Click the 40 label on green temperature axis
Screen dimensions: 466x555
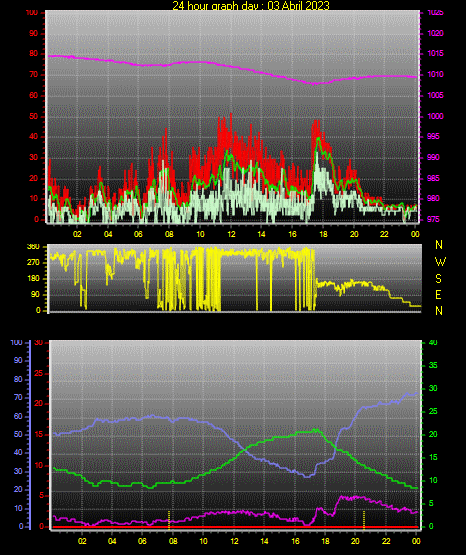pos(433,343)
